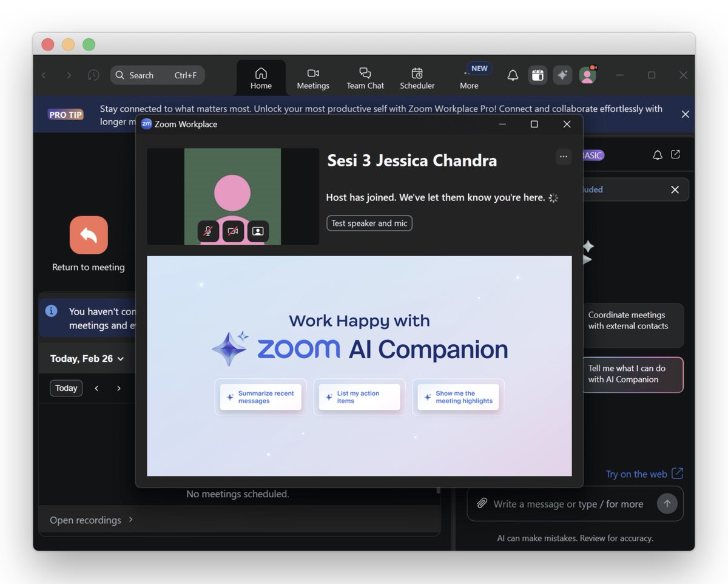Screen dimensions: 728x584
Task: Expand the Today, Feb 26 date dropdown
Action: pos(87,359)
